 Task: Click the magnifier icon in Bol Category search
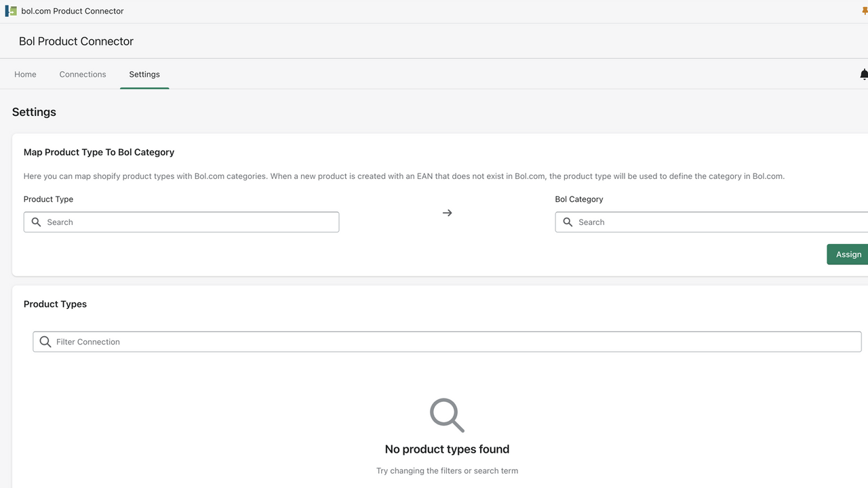(x=568, y=222)
